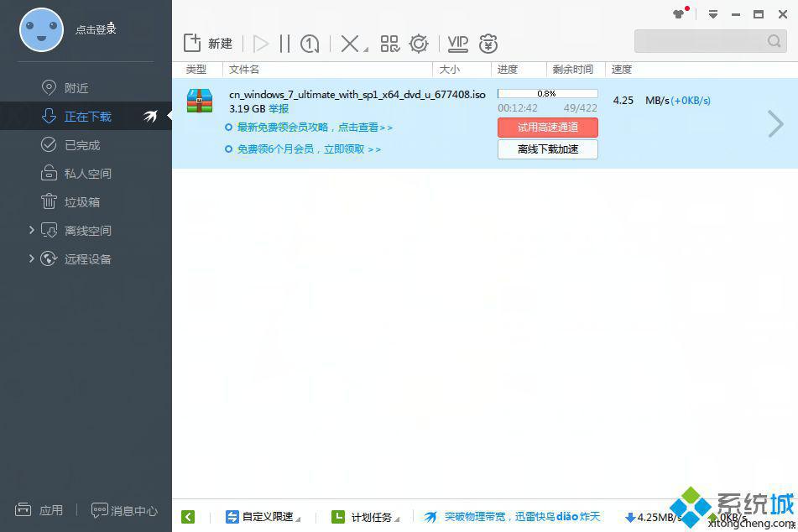Expand the 远程设备 tree item
Image resolution: width=798 pixels, height=532 pixels.
(x=32, y=258)
